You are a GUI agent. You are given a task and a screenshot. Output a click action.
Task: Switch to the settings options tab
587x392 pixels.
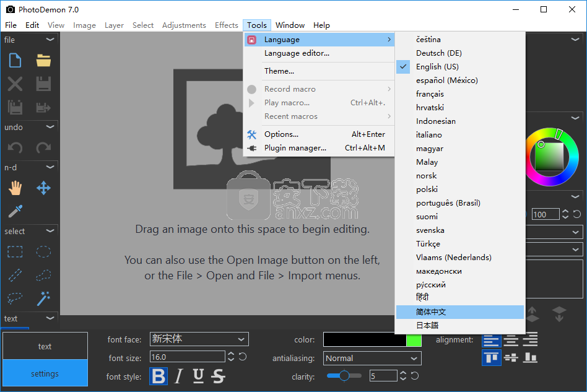45,373
